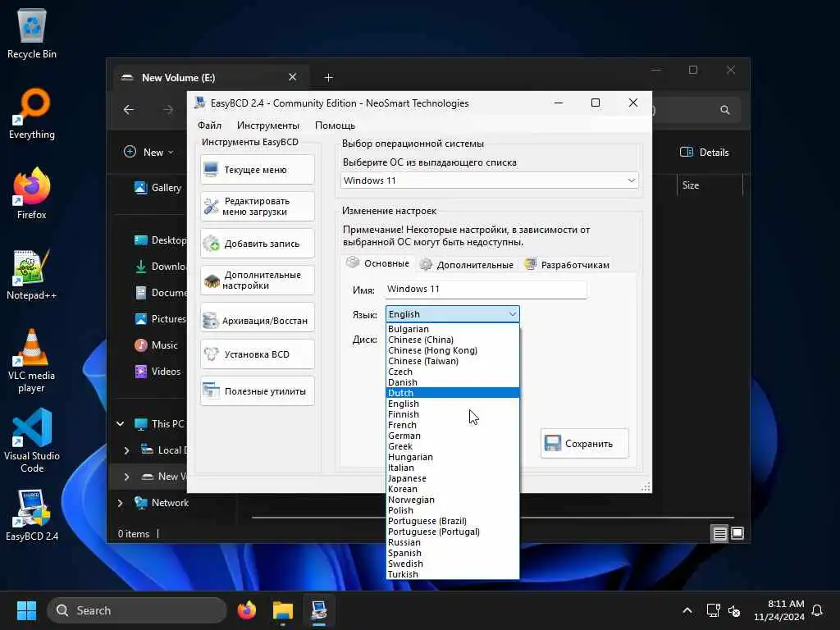
Task: Open Recycle Bin desktop icon
Action: pyautogui.click(x=32, y=34)
